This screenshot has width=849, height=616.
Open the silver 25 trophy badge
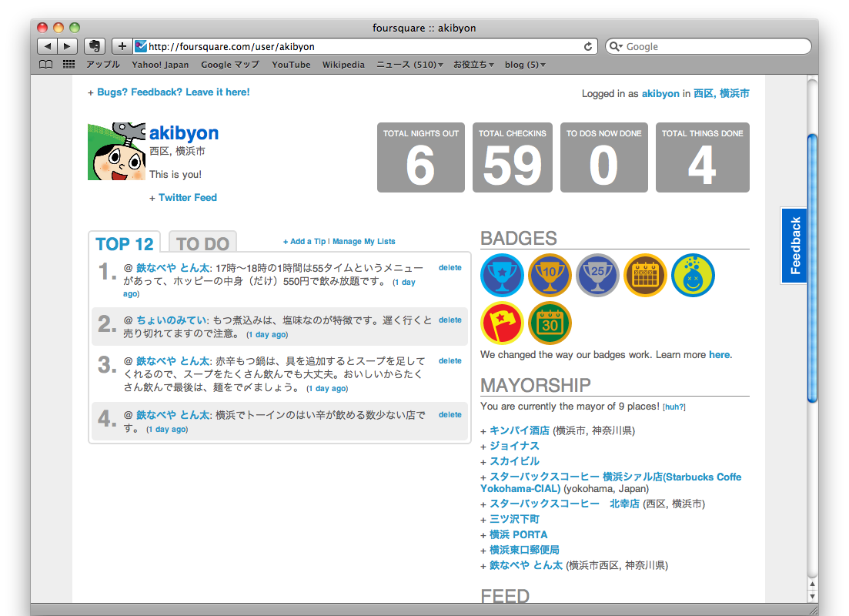597,275
